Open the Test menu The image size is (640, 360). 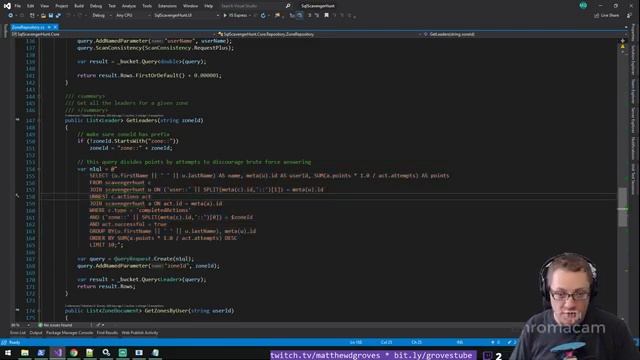[x=112, y=6]
